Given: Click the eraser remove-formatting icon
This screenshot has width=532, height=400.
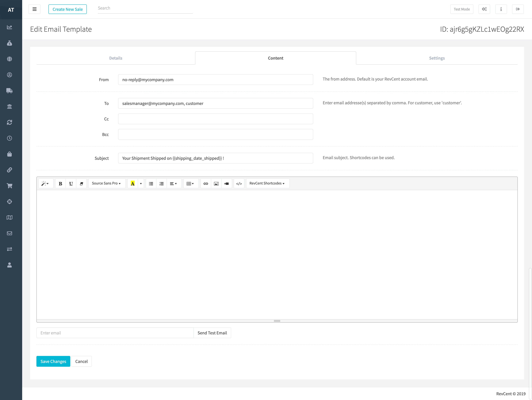Looking at the screenshot, I should pyautogui.click(x=81, y=183).
